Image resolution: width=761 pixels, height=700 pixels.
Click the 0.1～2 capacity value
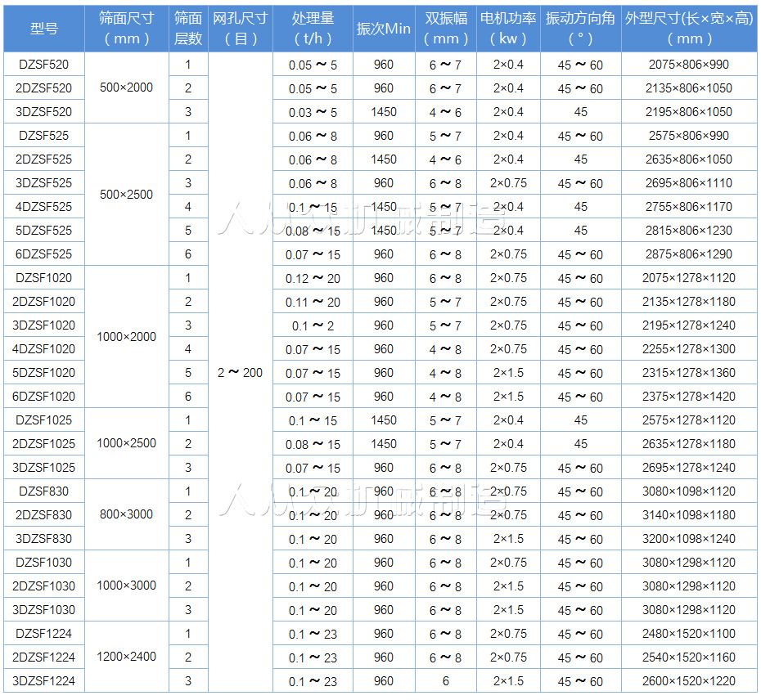tap(312, 325)
